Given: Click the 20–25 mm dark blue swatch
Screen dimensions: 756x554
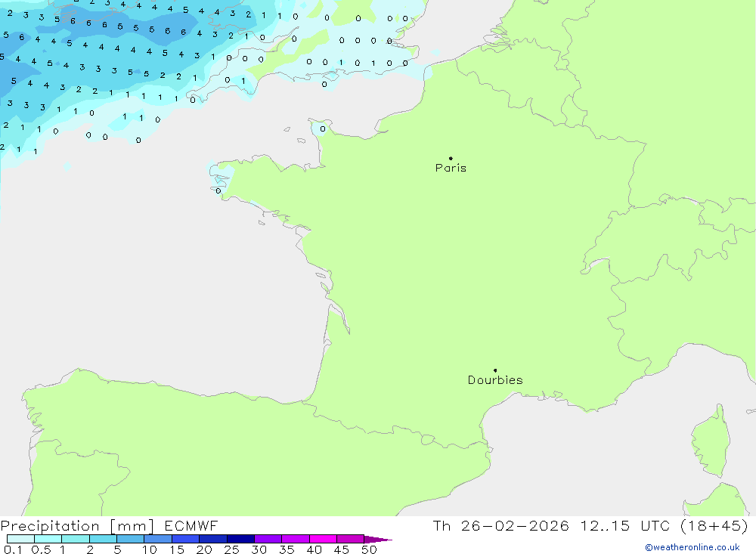Looking at the screenshot, I should (212, 539).
